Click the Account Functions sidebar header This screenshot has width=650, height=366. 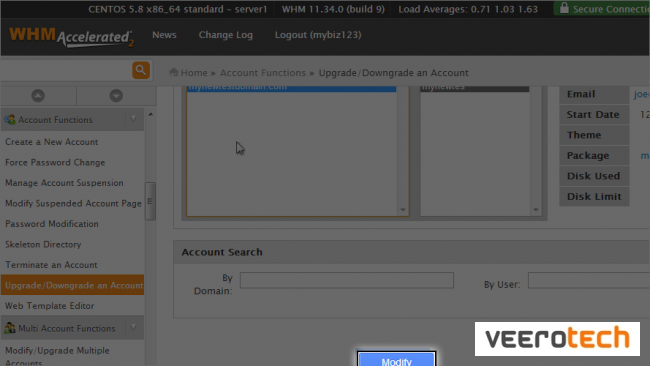point(73,119)
